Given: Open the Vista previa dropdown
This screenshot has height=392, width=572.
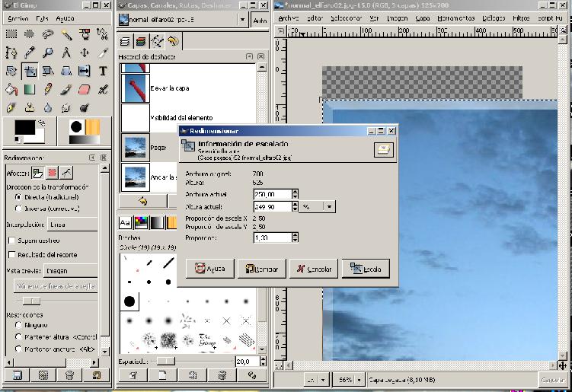Looking at the screenshot, I should coord(70,270).
